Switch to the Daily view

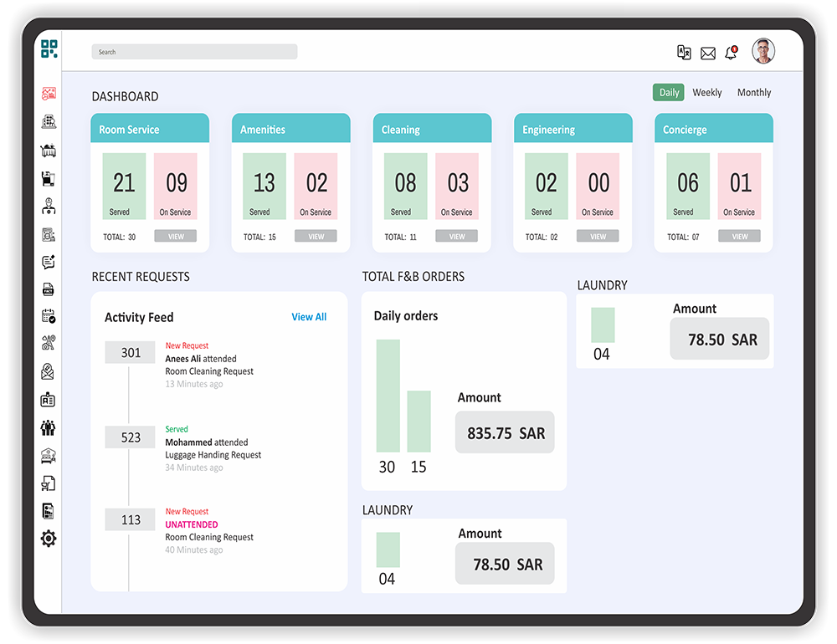click(x=669, y=93)
